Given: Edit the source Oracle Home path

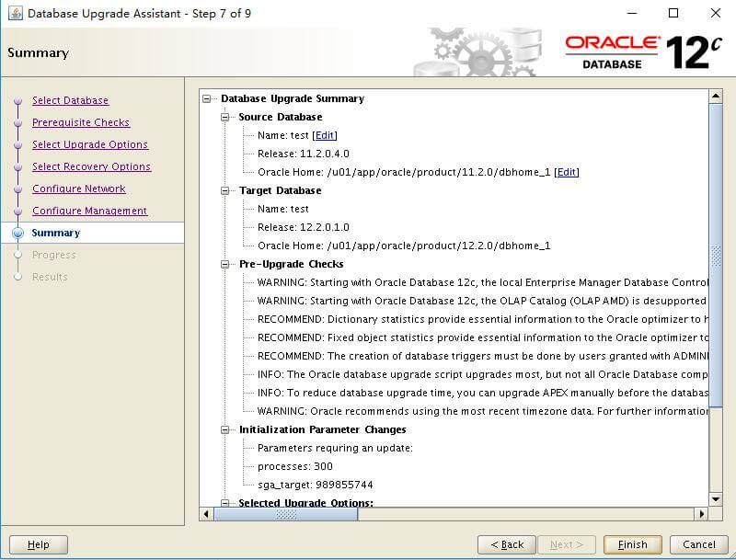Looking at the screenshot, I should 567,172.
